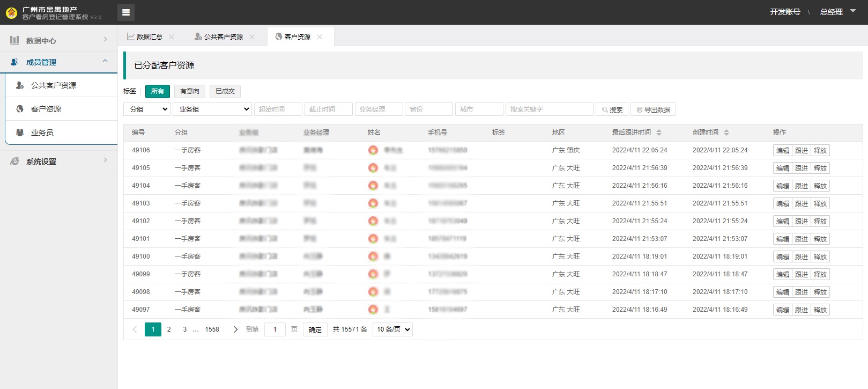Screen dimensions: 868x389
Task: Click the 业务员 sidebar suit icon
Action: (20, 133)
